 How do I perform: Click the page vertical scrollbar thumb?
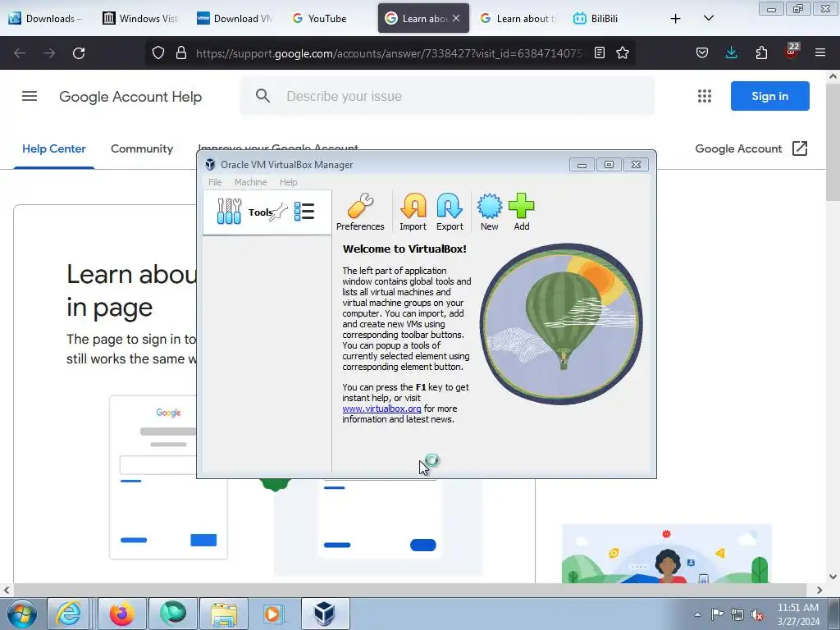point(833,141)
